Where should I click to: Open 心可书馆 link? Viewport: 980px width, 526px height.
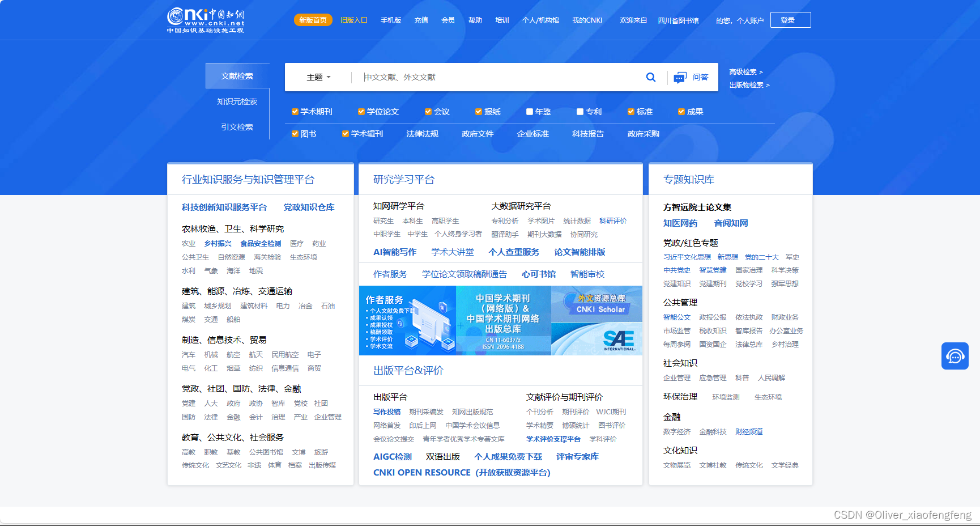coord(539,274)
